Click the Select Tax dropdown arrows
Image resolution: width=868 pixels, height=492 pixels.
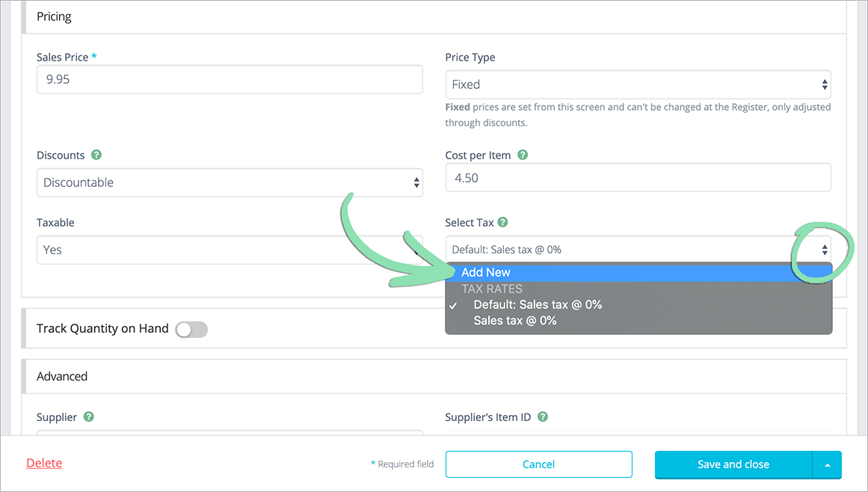824,250
